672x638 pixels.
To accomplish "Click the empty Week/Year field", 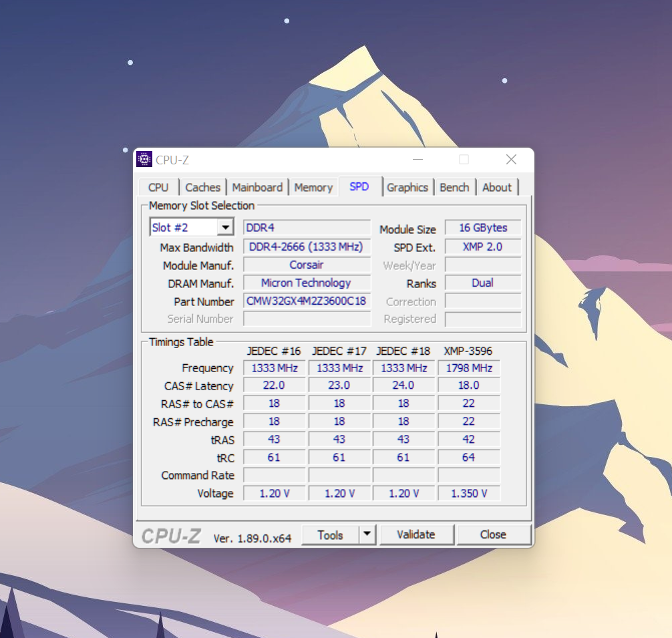I will tap(483, 265).
